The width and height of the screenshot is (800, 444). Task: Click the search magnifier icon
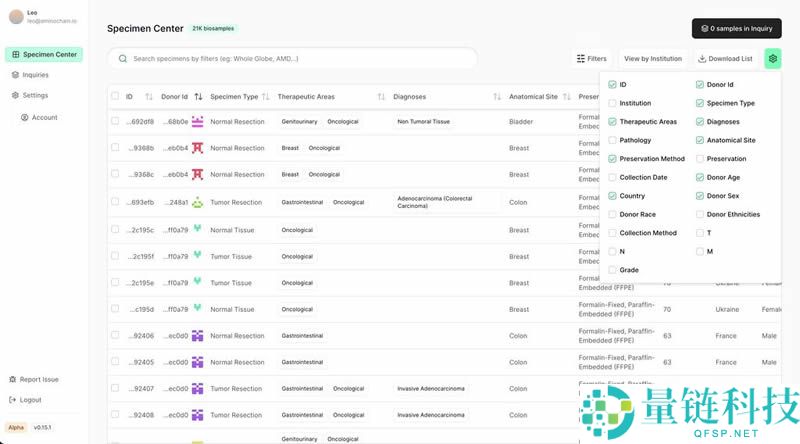pyautogui.click(x=123, y=59)
